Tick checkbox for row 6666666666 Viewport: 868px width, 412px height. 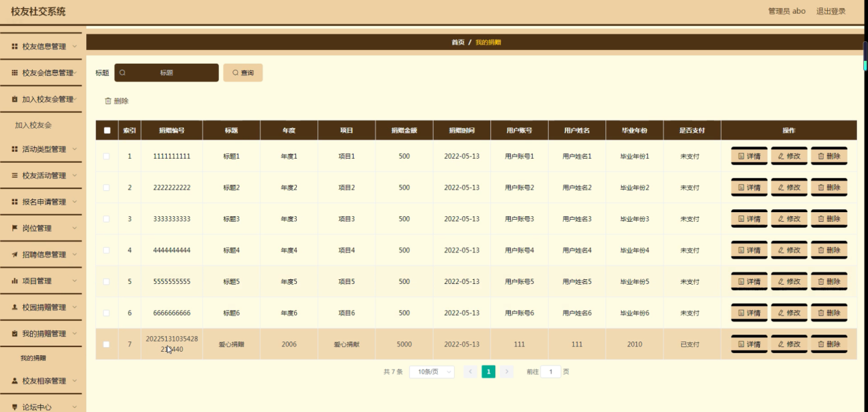[x=107, y=313]
